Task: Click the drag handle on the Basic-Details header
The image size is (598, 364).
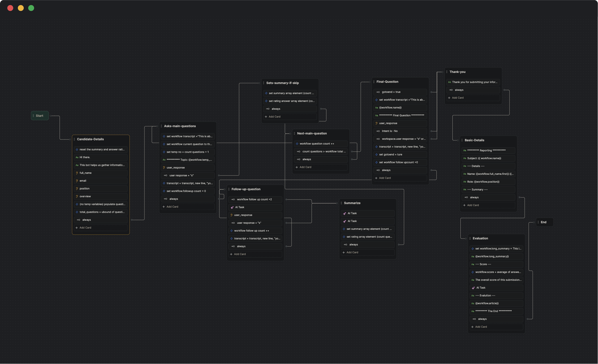Action: 462,140
